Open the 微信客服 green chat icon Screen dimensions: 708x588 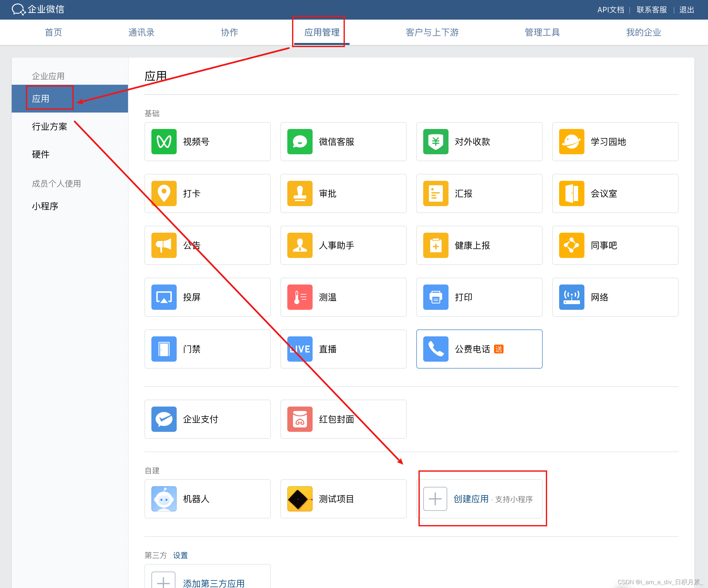pos(300,142)
